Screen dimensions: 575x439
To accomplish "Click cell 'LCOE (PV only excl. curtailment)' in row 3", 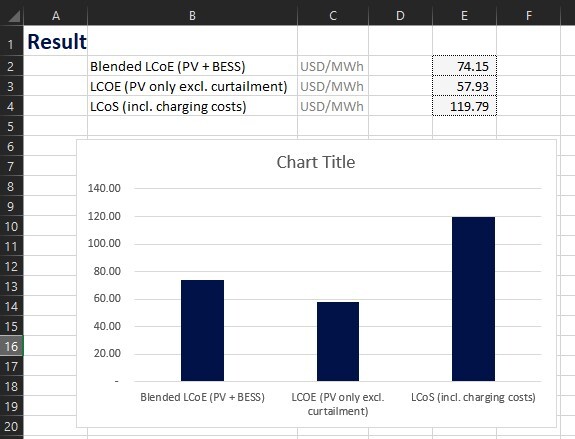I will click(x=193, y=86).
